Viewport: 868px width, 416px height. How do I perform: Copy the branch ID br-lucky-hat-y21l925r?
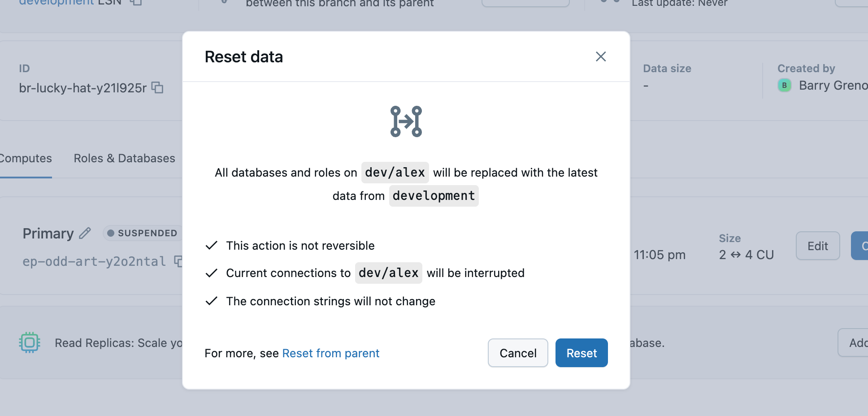pos(157,88)
